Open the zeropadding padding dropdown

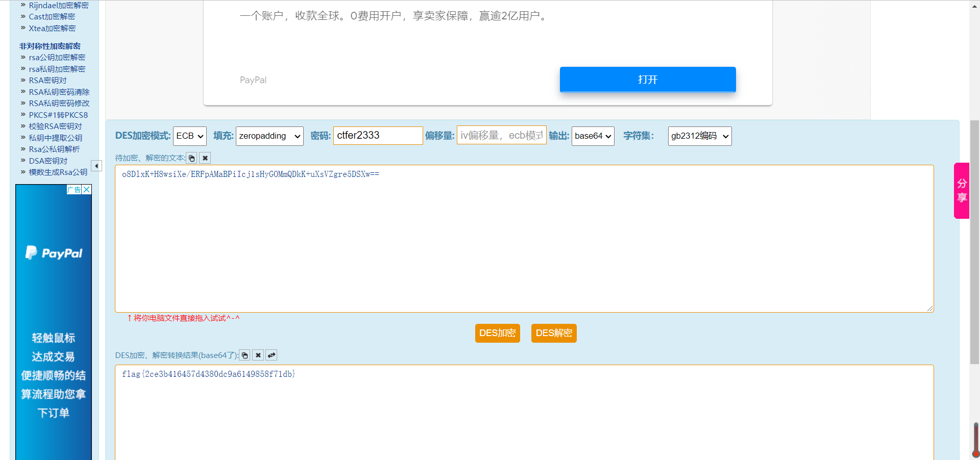[x=269, y=136]
